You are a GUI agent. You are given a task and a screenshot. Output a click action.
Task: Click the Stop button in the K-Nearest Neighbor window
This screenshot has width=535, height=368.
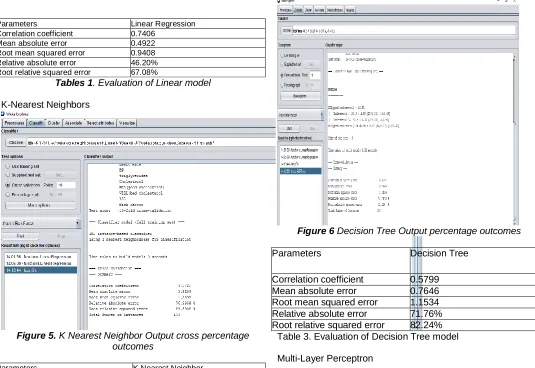click(x=61, y=236)
